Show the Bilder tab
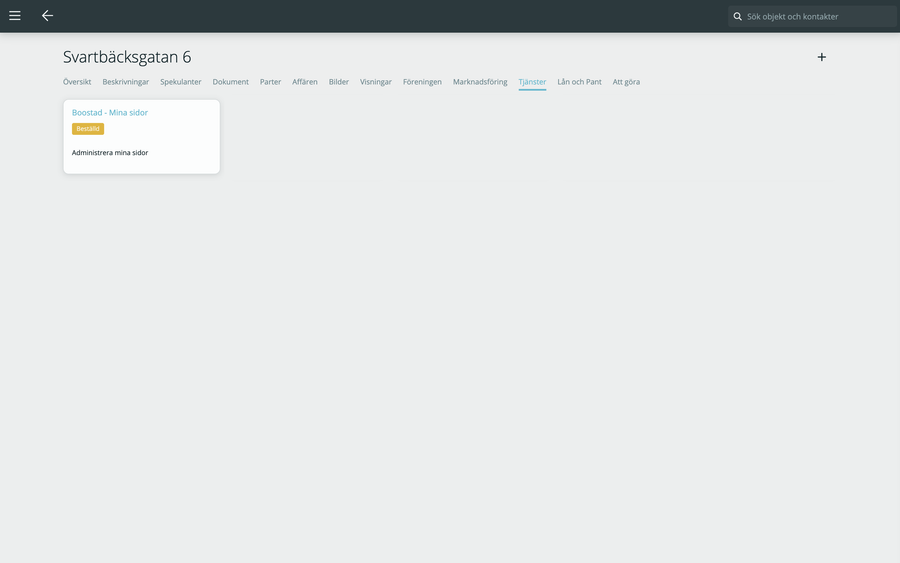The image size is (900, 563). coord(339,82)
